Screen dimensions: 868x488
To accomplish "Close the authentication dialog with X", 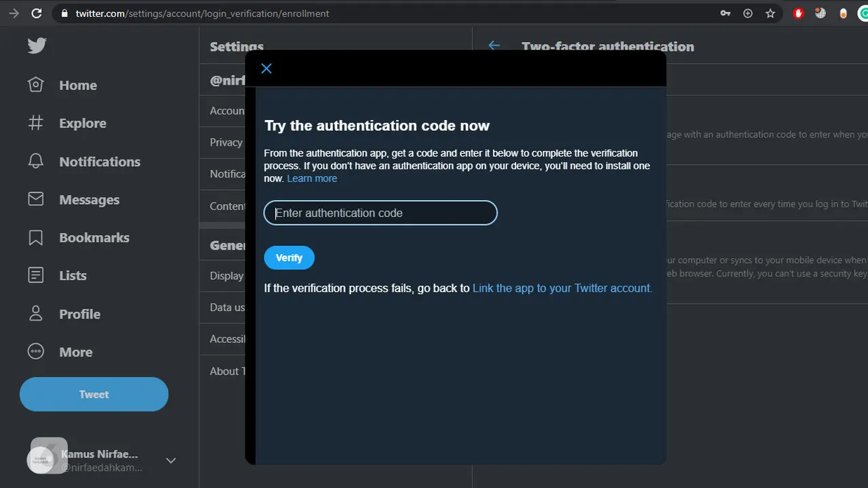I will click(267, 68).
